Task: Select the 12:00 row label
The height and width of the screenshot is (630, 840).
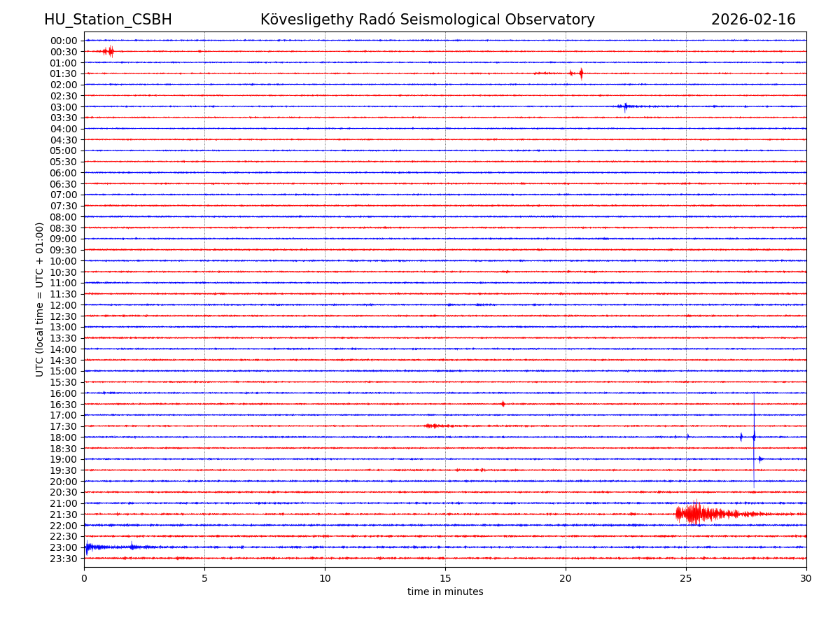Action: point(64,305)
